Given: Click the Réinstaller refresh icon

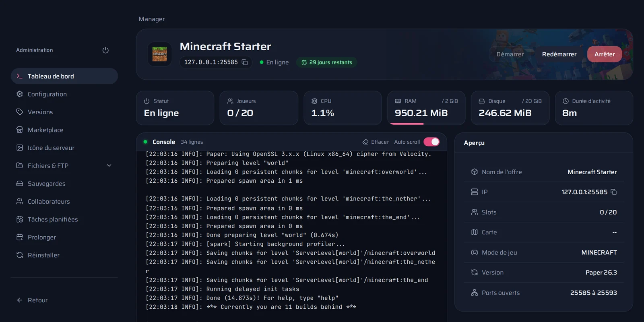Looking at the screenshot, I should point(19,255).
